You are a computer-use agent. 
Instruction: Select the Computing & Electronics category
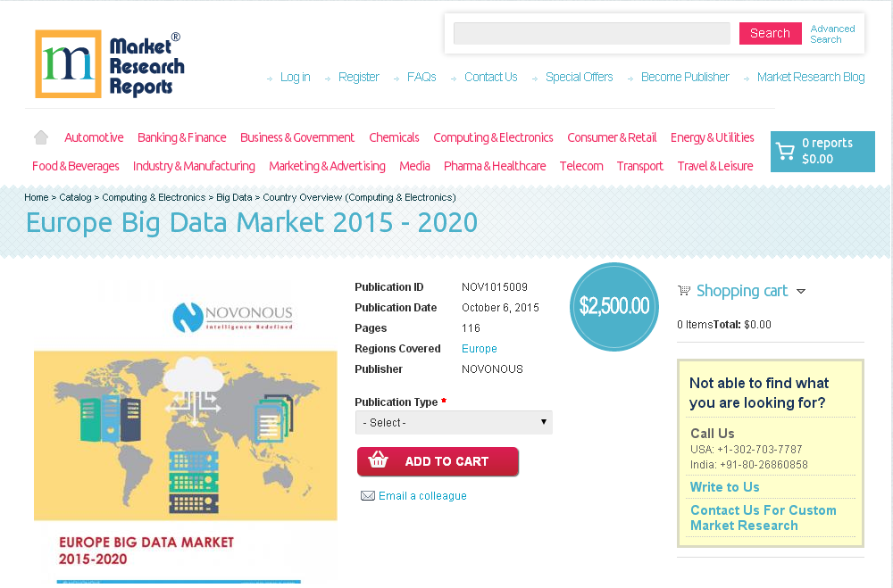click(x=493, y=137)
